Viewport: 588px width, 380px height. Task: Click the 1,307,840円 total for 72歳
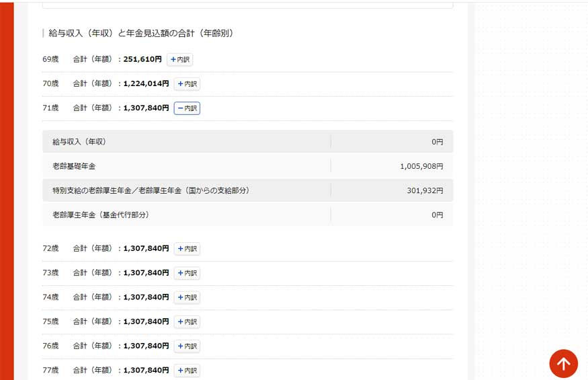point(146,248)
